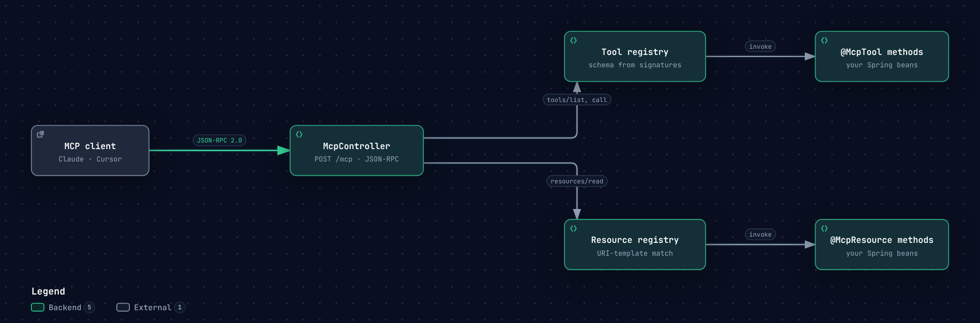The height and width of the screenshot is (323, 980).
Task: Select the Tool registry node title
Action: point(635,52)
